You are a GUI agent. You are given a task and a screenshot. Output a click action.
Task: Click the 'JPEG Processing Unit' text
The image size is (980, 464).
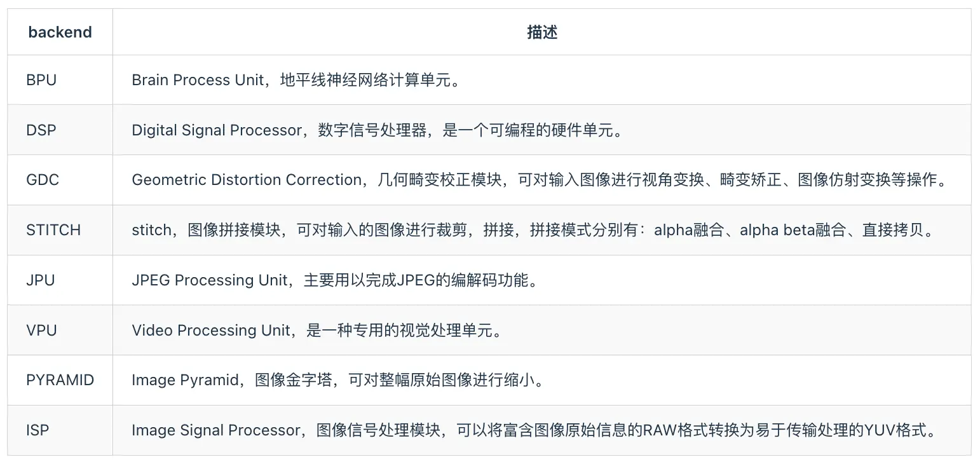pyautogui.click(x=210, y=280)
